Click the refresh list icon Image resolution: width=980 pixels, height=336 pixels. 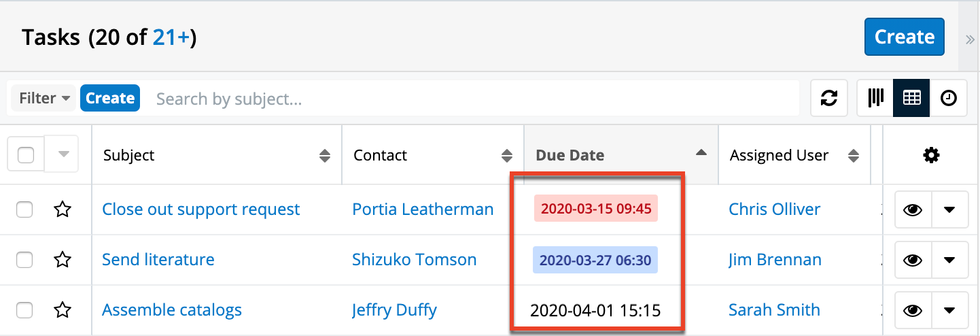[828, 99]
